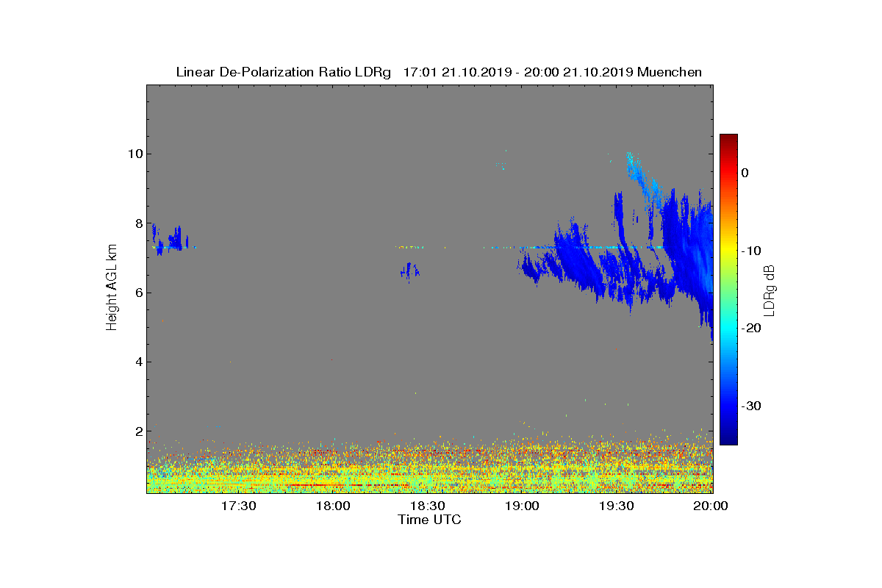The height and width of the screenshot is (588, 882).
Task: Click the 17:30 time tick label
Action: point(238,506)
